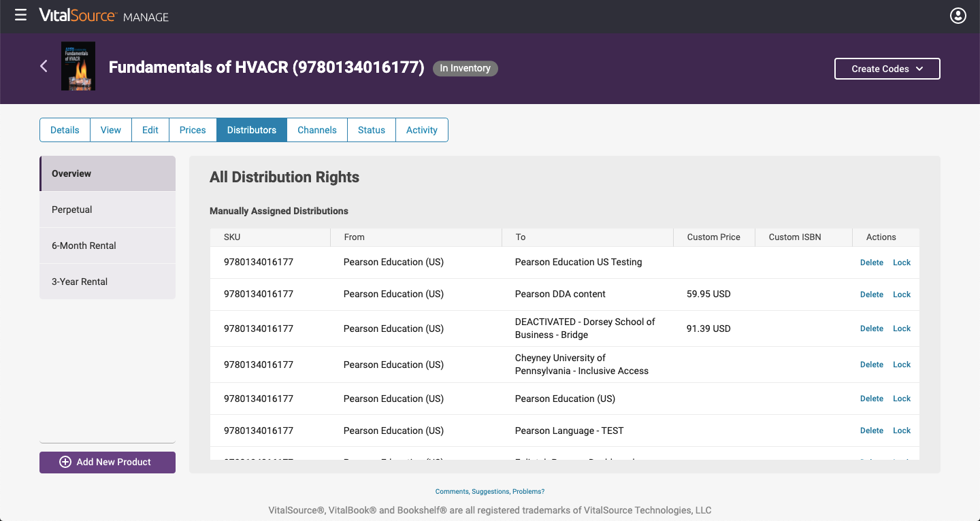Click the SKU column header
This screenshot has height=521, width=980.
(x=231, y=237)
